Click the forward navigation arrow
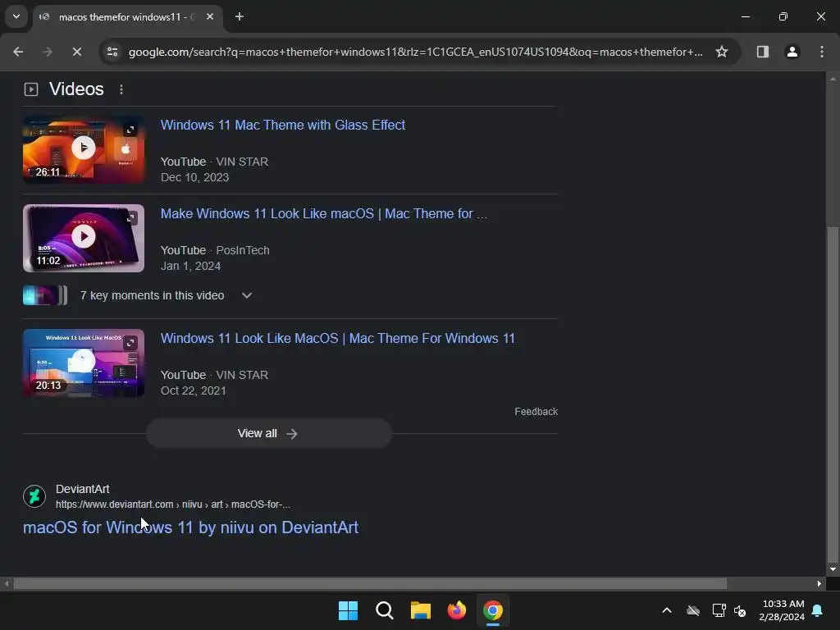The image size is (840, 630). pos(47,52)
